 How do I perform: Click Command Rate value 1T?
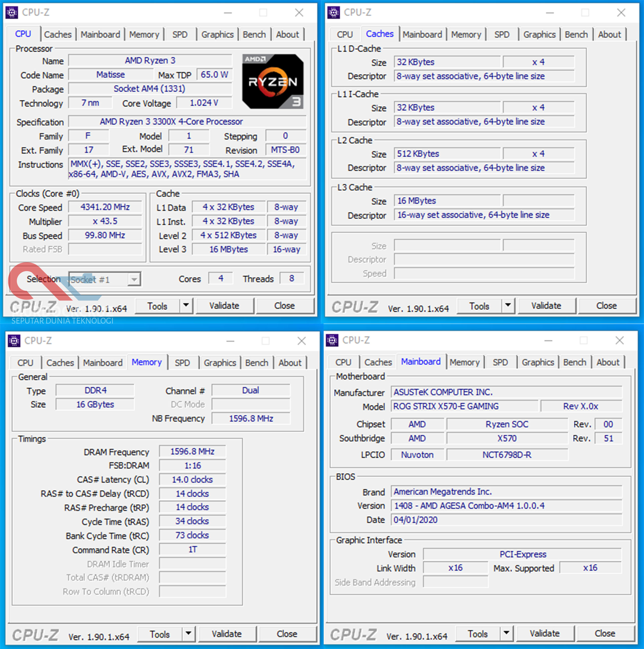click(193, 549)
